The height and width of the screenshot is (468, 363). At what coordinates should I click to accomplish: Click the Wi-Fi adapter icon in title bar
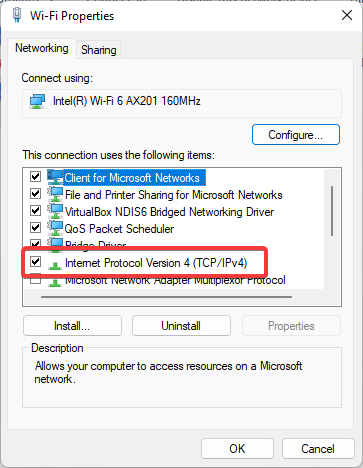coord(17,15)
